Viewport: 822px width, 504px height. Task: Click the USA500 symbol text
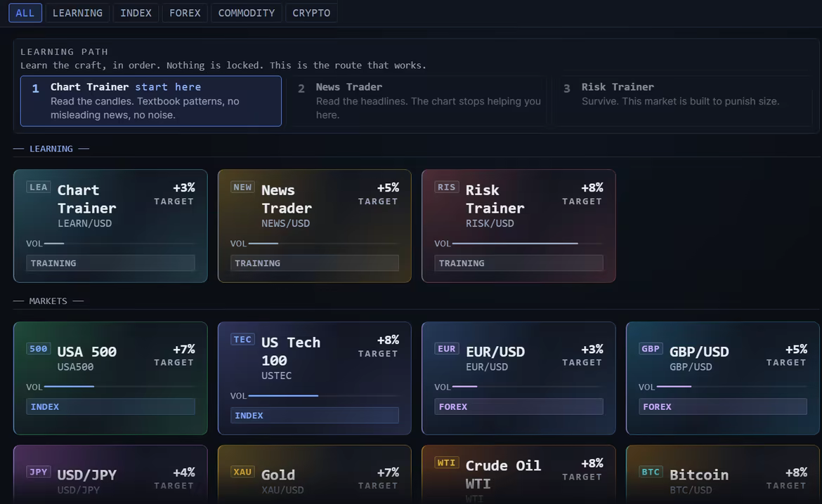(75, 366)
